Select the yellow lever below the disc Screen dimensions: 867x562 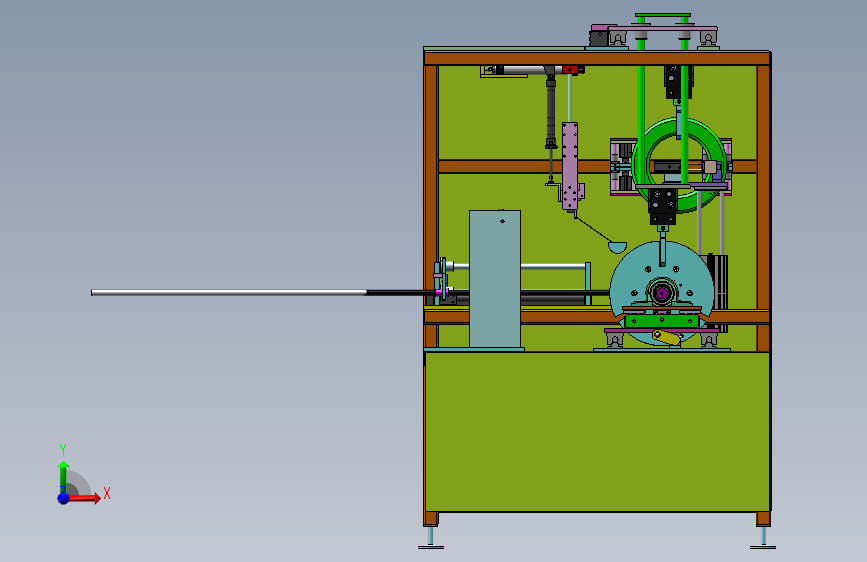[x=666, y=337]
